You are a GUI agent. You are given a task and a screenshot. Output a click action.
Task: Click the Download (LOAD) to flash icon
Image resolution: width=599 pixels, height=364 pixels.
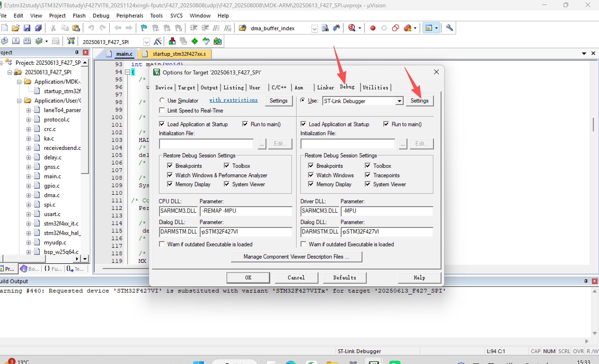[71, 41]
